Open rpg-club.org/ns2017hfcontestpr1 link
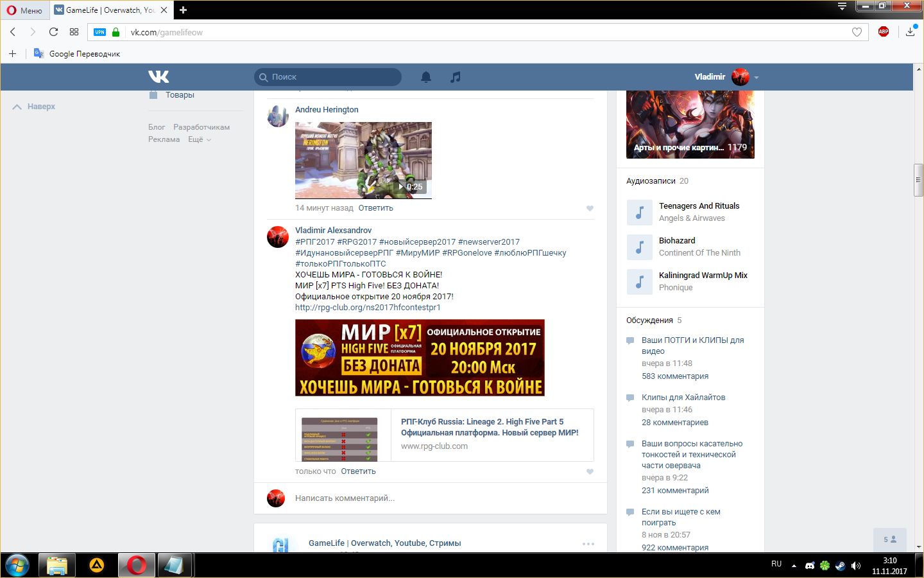 (x=368, y=308)
